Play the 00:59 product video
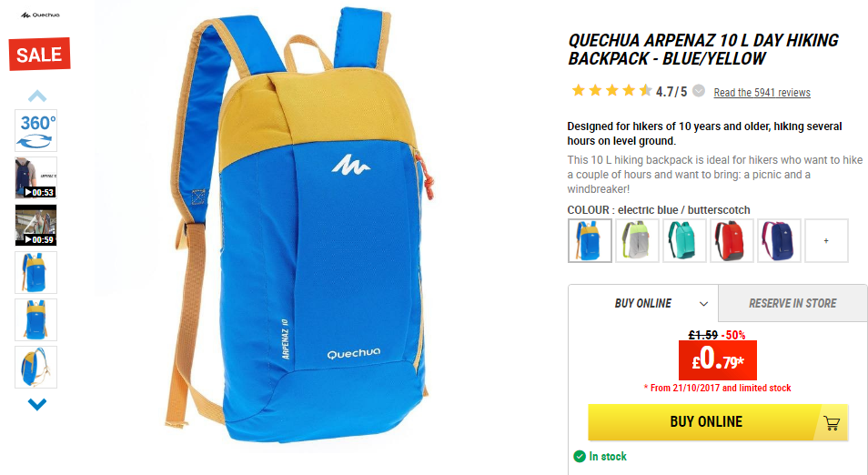The image size is (868, 475). click(36, 226)
